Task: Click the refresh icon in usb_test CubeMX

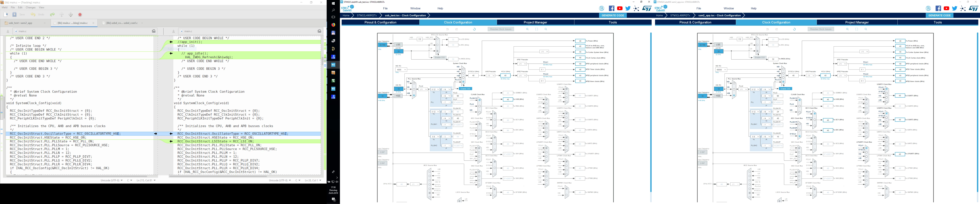Action: [x=474, y=29]
